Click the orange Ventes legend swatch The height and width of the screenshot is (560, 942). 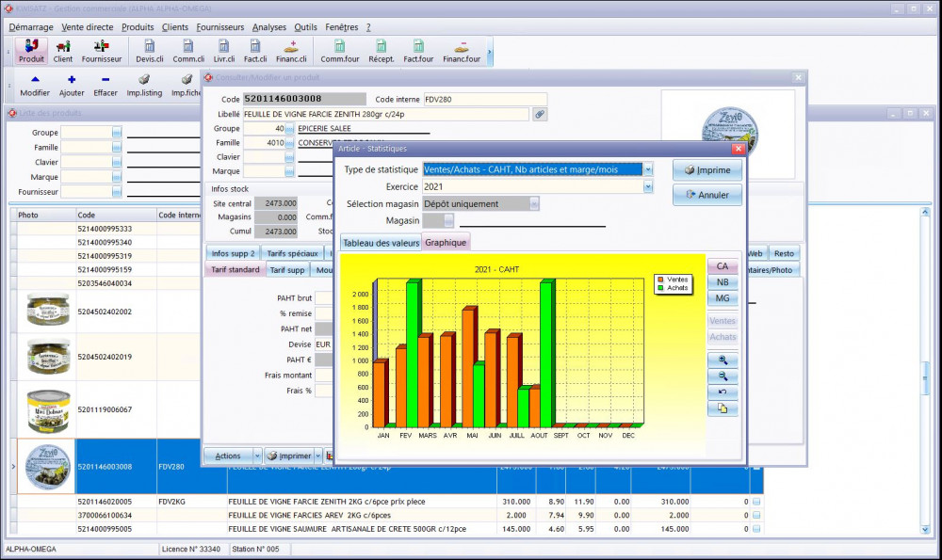point(660,280)
